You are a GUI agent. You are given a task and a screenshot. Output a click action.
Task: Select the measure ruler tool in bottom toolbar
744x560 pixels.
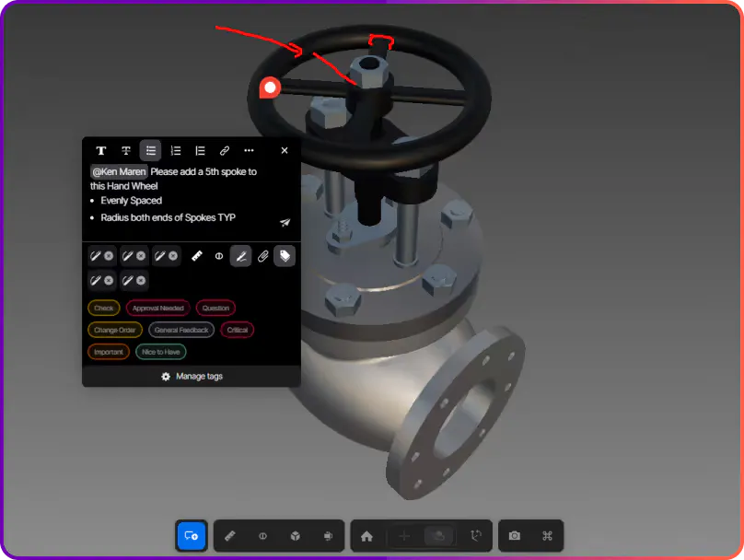[230, 536]
